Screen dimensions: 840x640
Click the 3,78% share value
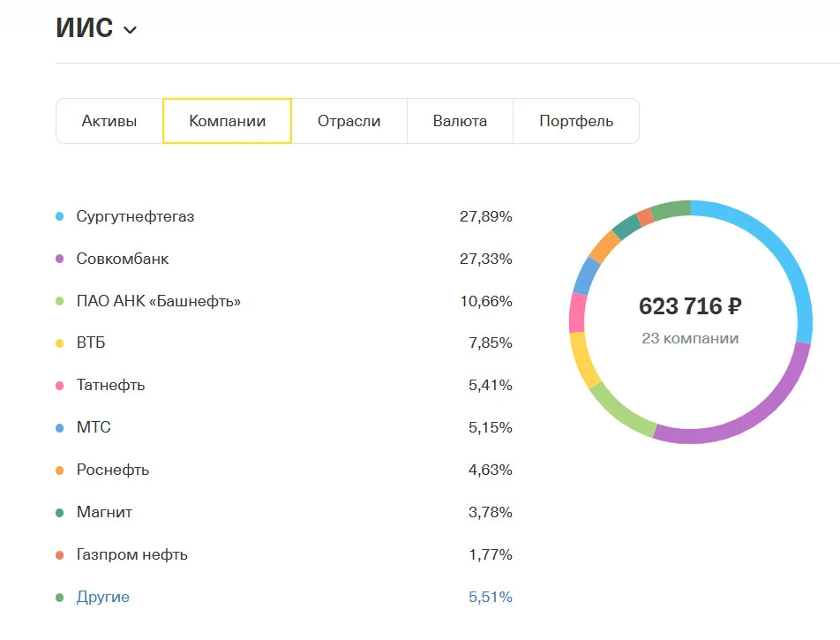click(491, 512)
